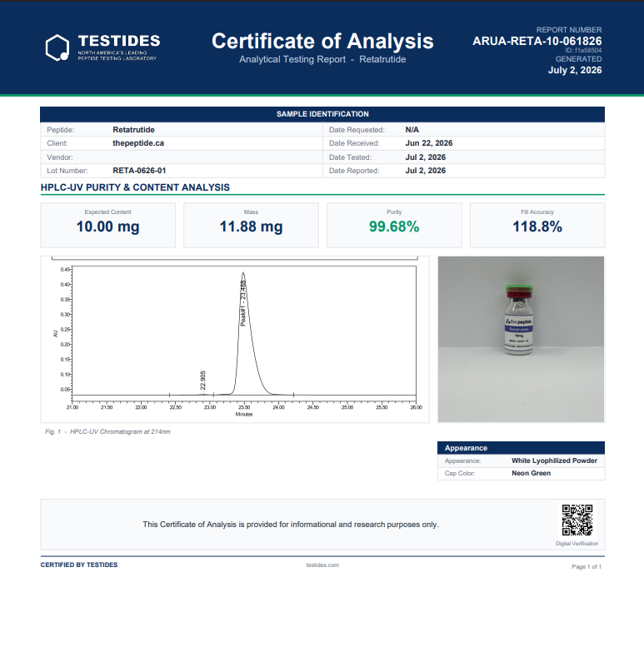Viewport: 644px width, 652px height.
Task: Select report number ARUA-RETA-10-061826
Action: coord(537,41)
